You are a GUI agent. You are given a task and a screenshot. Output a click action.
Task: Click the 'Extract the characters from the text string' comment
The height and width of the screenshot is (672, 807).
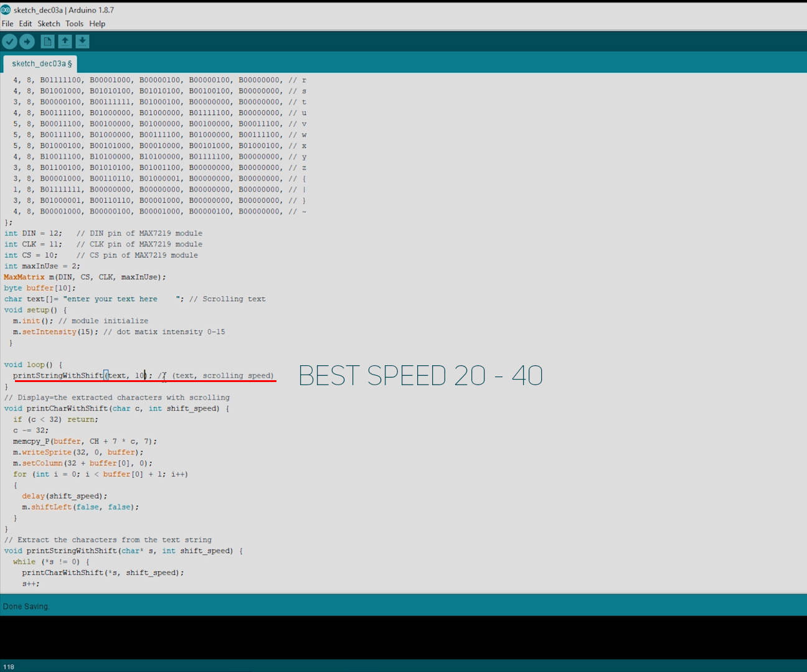tap(108, 540)
